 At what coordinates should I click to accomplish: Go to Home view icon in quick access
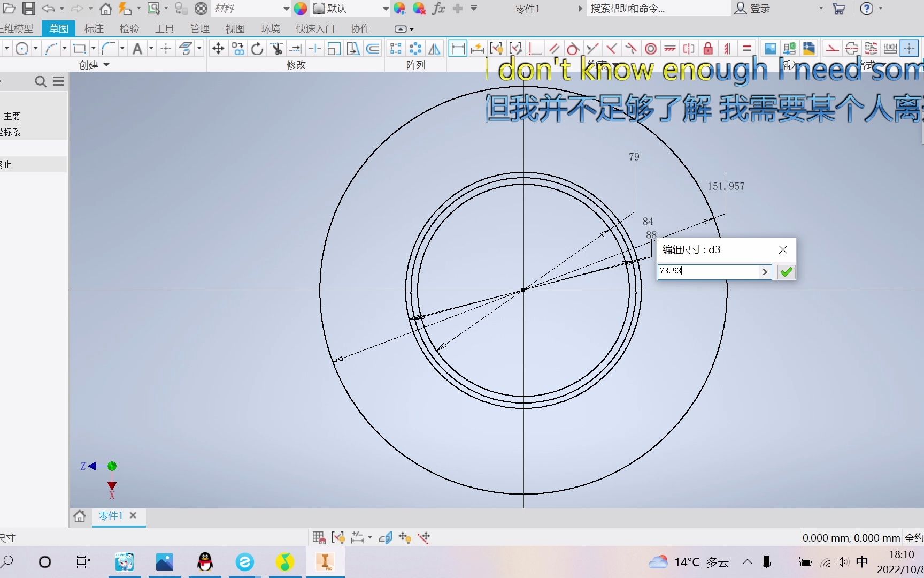(x=106, y=9)
